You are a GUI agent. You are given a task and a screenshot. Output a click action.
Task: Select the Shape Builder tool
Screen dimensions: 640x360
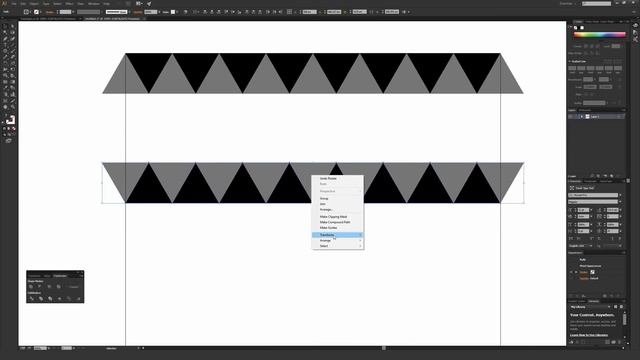coord(5,75)
